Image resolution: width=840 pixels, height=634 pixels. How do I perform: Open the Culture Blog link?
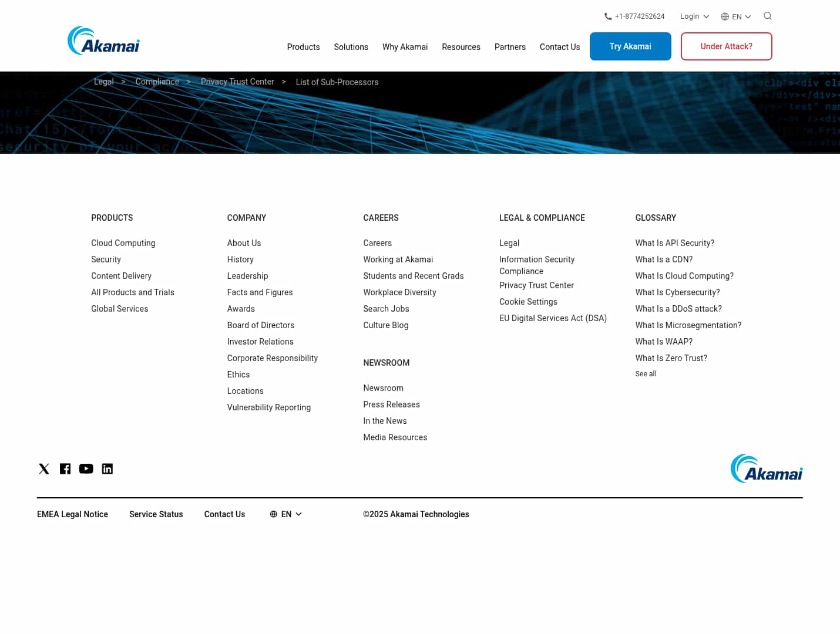coord(386,325)
